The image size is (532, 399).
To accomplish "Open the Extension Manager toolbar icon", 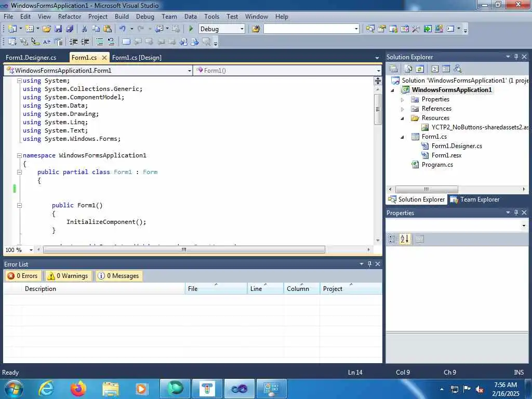I will click(x=438, y=29).
